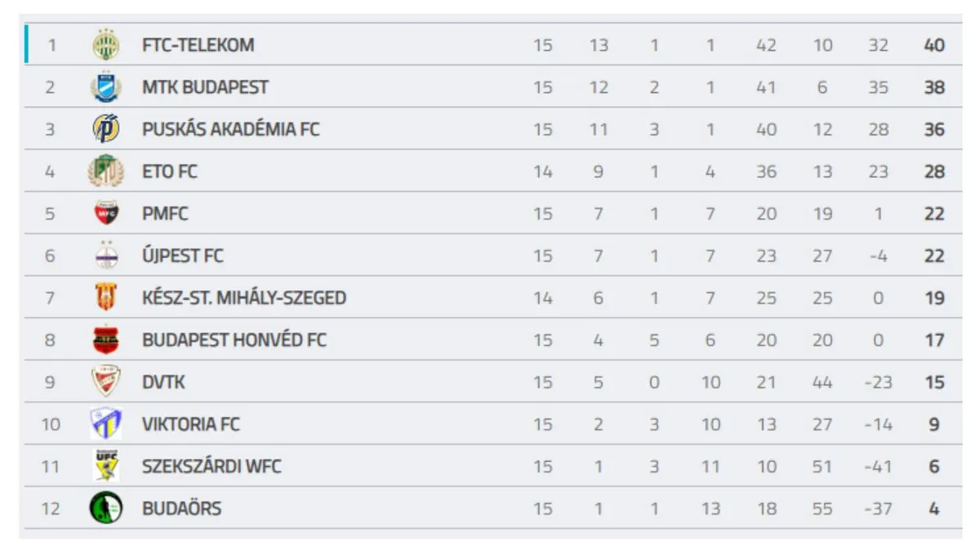Open the FTC-TELEKOM team link
Image resolution: width=980 pixels, height=551 pixels.
tap(198, 45)
